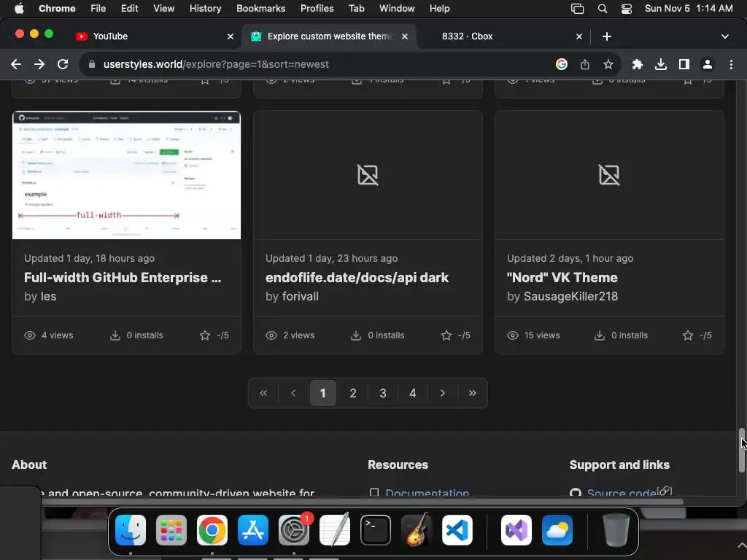Click the vertical page scrollbar thumb
This screenshot has height=560, width=747.
(x=741, y=450)
